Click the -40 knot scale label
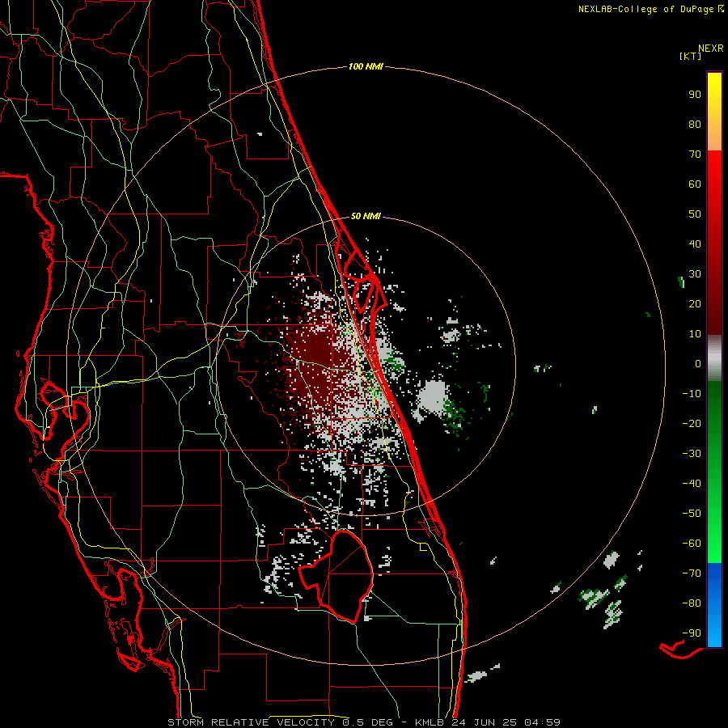 (692, 484)
